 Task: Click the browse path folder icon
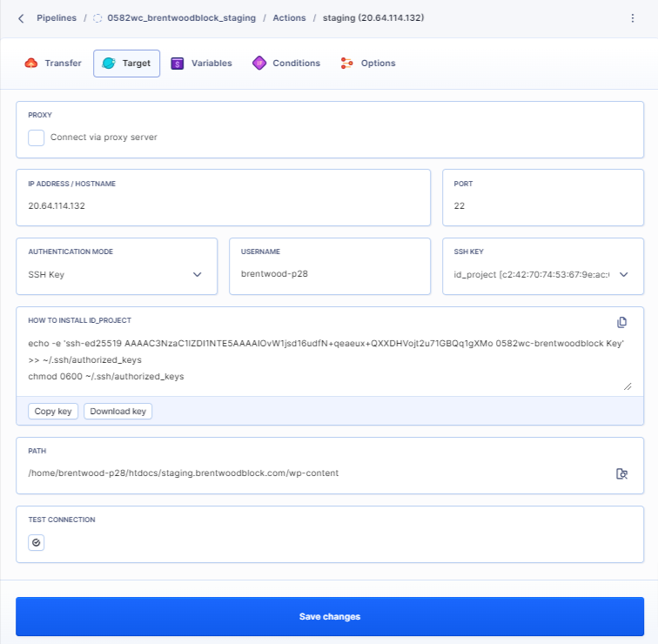(621, 473)
